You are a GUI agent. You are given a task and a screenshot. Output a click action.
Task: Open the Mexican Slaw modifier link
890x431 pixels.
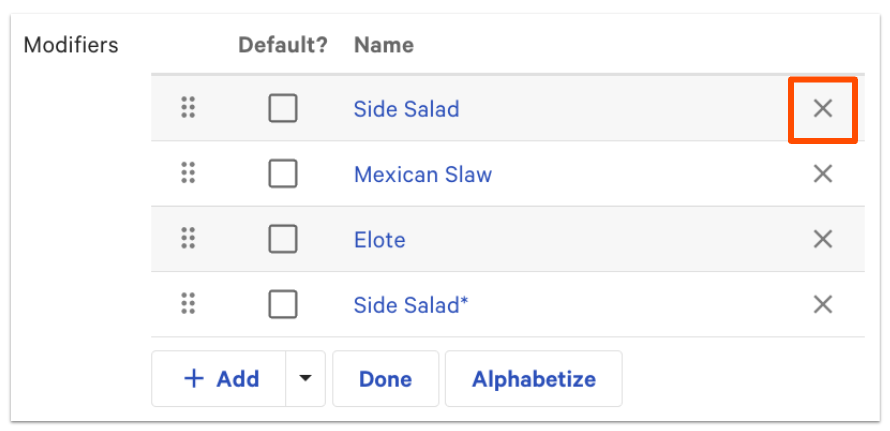[422, 174]
